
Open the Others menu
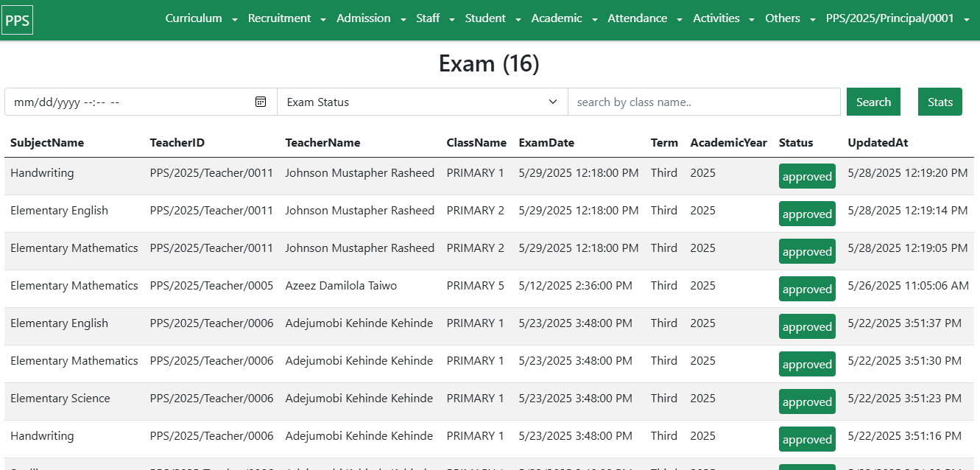tap(790, 18)
